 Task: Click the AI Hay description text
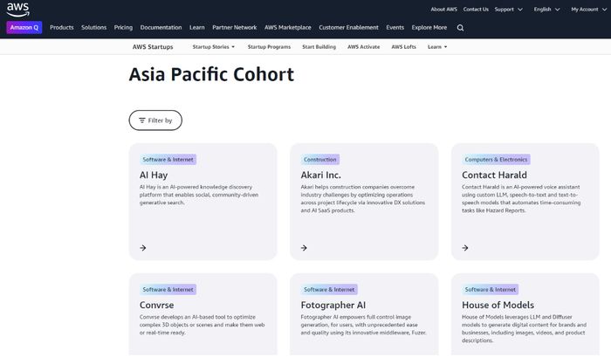point(199,195)
